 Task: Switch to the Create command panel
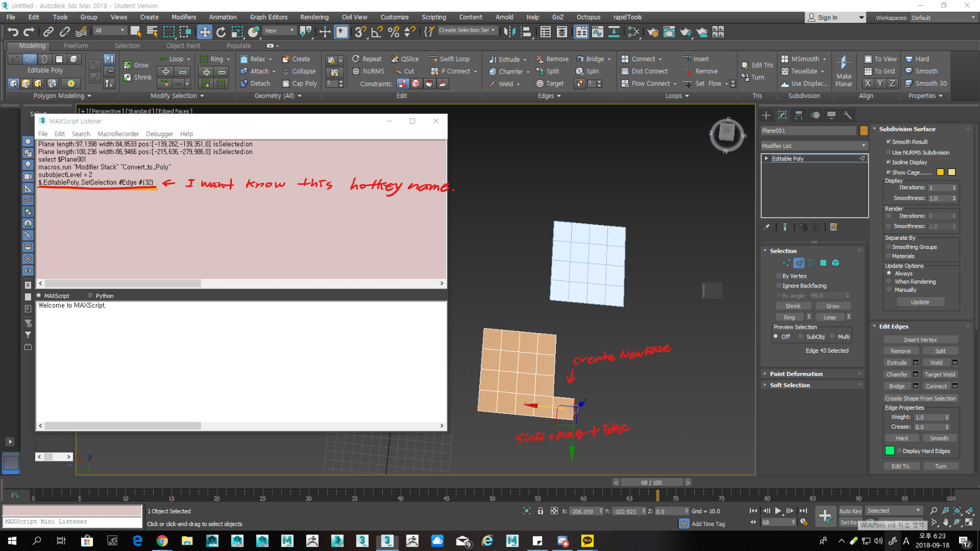pyautogui.click(x=766, y=115)
